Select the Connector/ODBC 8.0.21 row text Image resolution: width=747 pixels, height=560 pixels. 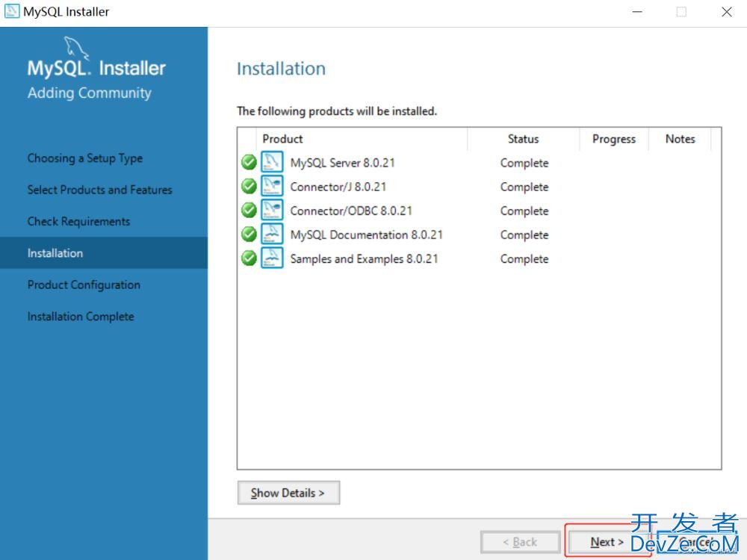[x=351, y=211]
